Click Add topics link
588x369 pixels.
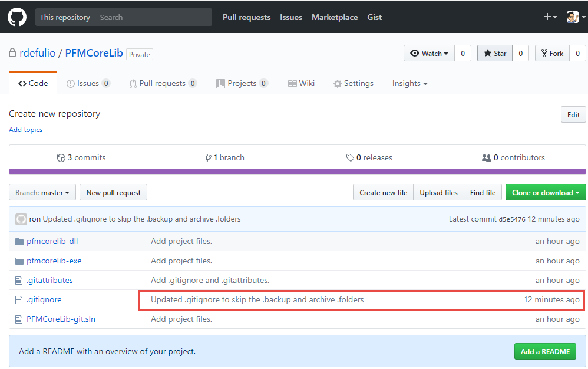[x=25, y=130]
